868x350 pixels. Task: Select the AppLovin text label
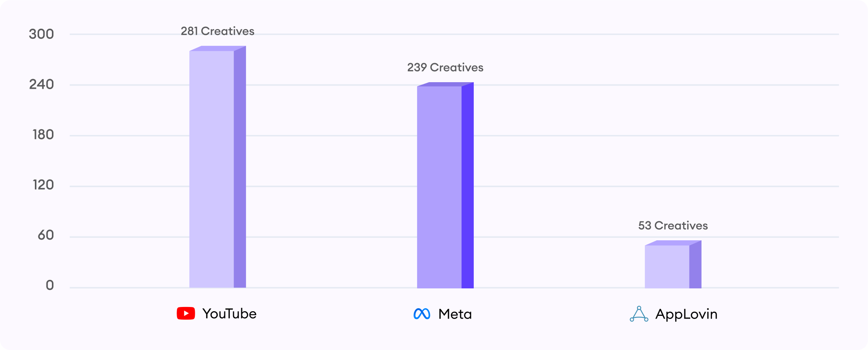pyautogui.click(x=686, y=314)
